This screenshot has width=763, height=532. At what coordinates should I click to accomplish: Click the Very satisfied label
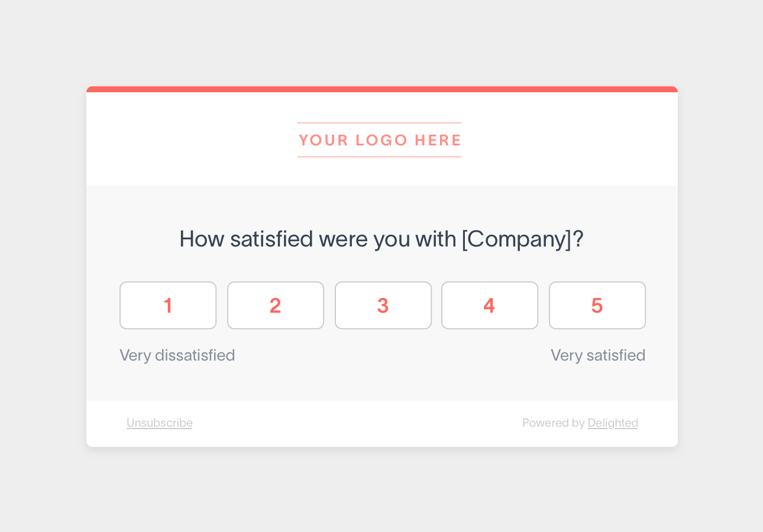coord(597,355)
